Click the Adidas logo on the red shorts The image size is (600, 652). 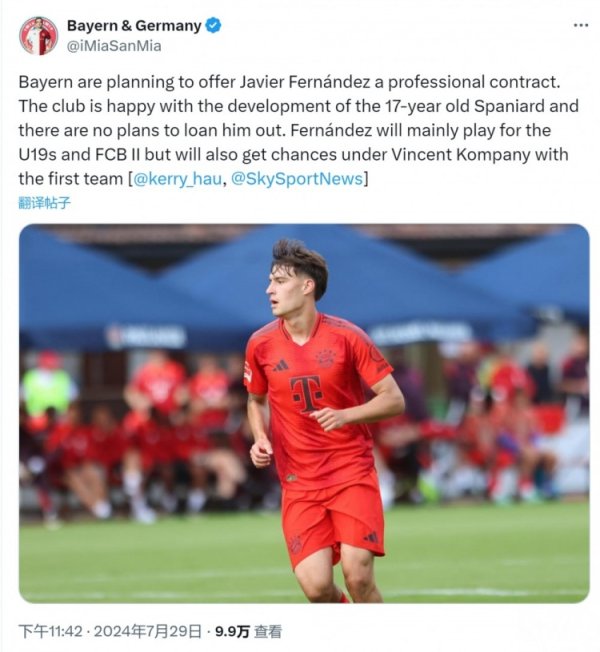[371, 537]
